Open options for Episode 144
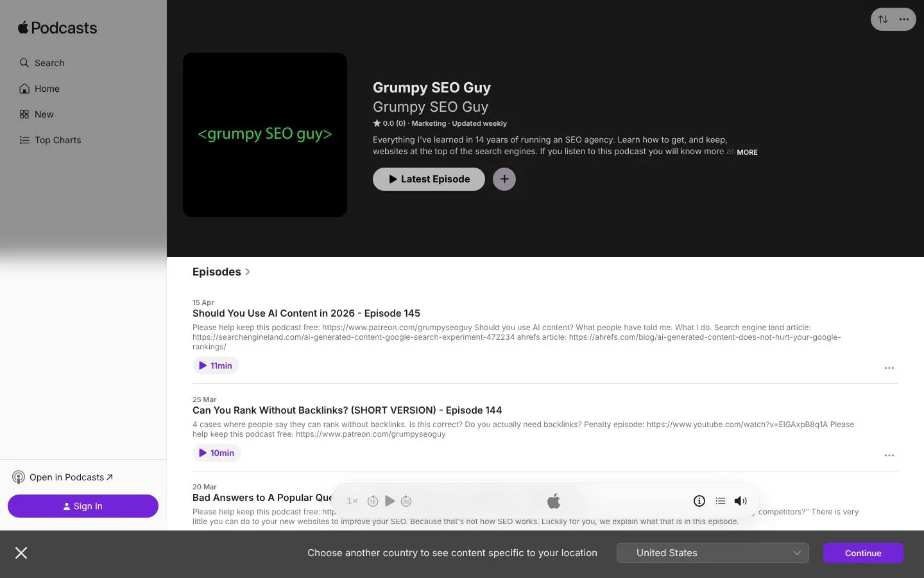The width and height of the screenshot is (924, 578). (x=889, y=455)
